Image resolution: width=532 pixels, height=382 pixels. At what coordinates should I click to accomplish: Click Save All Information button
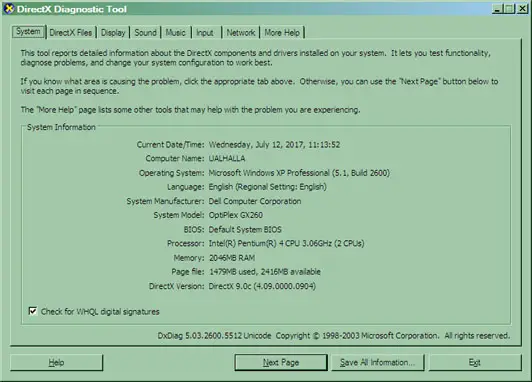point(377,362)
